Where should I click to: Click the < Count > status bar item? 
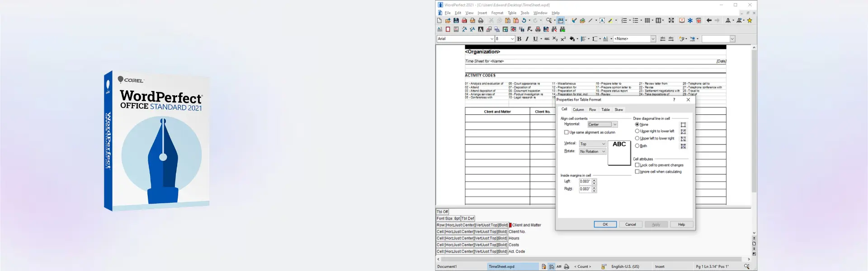click(582, 266)
